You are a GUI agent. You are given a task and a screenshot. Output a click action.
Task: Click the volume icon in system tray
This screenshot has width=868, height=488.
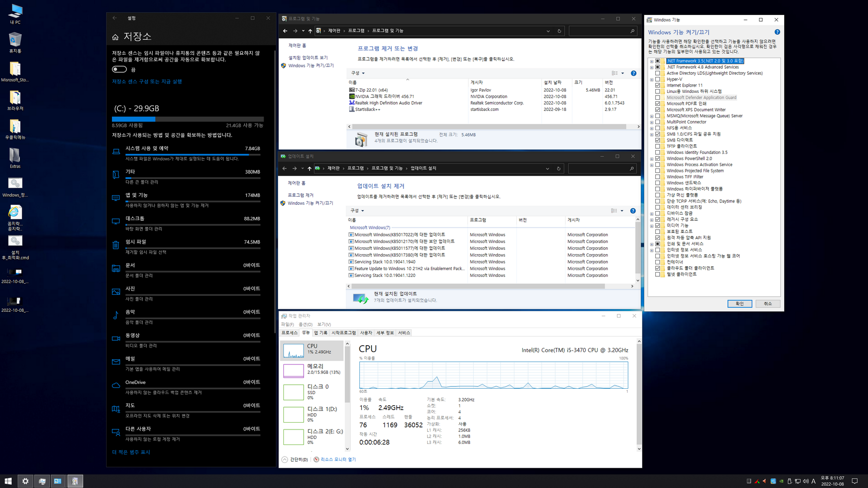(806, 481)
